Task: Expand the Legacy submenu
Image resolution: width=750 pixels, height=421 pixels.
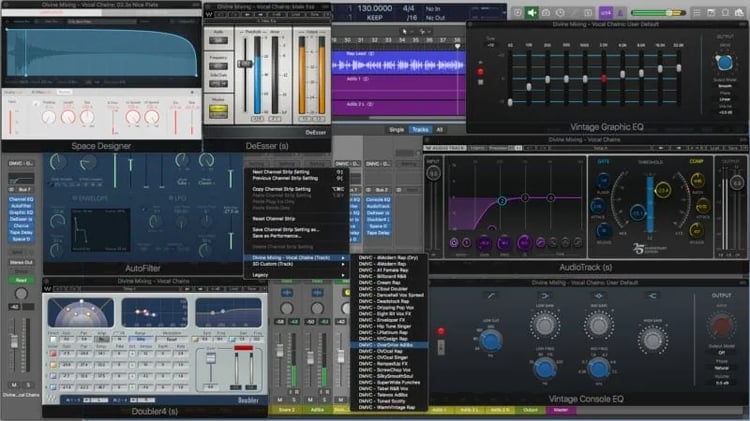Action: point(296,275)
